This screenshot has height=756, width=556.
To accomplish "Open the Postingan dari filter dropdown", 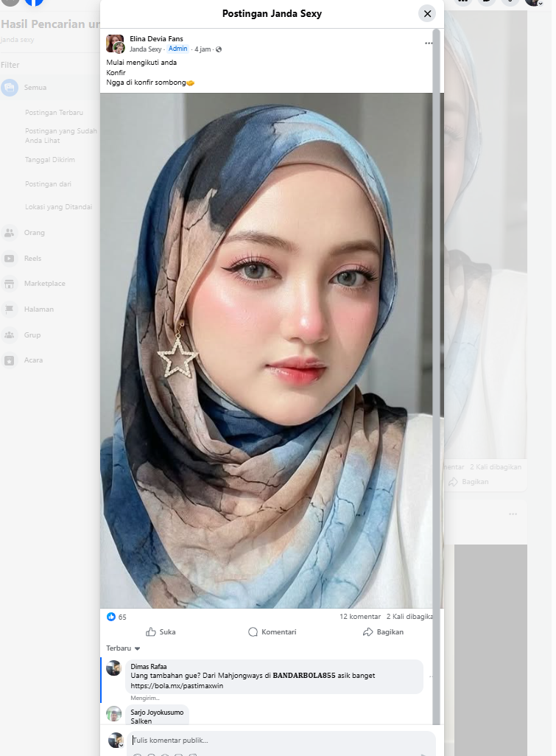I will [48, 184].
